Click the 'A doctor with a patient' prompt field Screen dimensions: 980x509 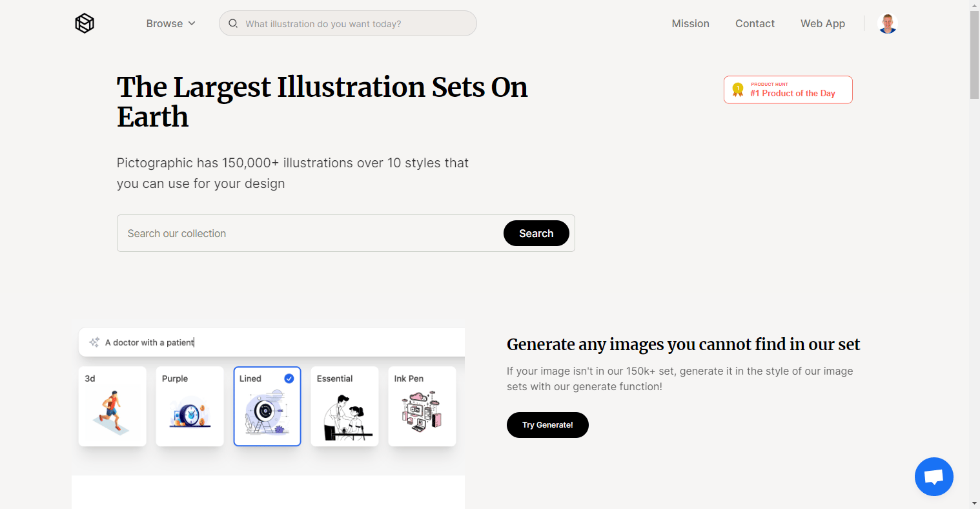click(x=272, y=342)
